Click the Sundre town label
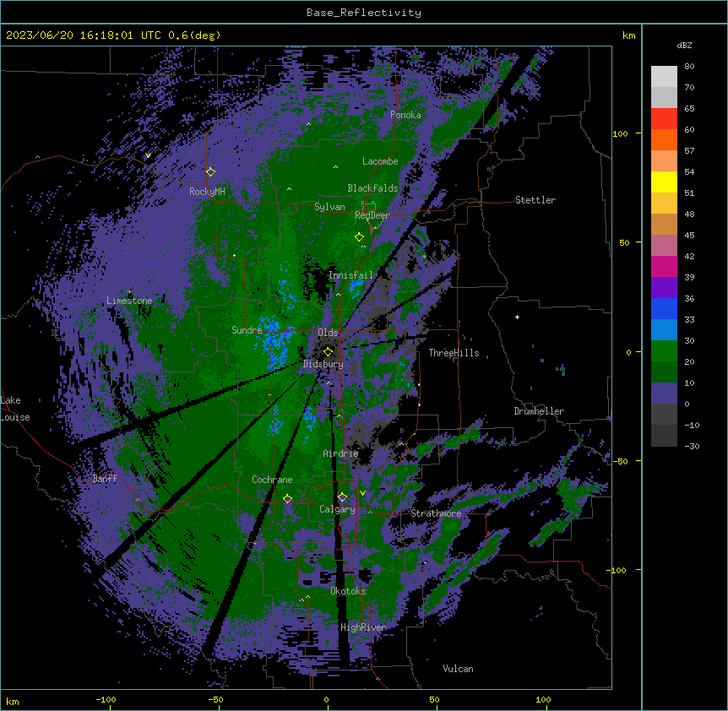Screen dimensions: 728x711 247,330
